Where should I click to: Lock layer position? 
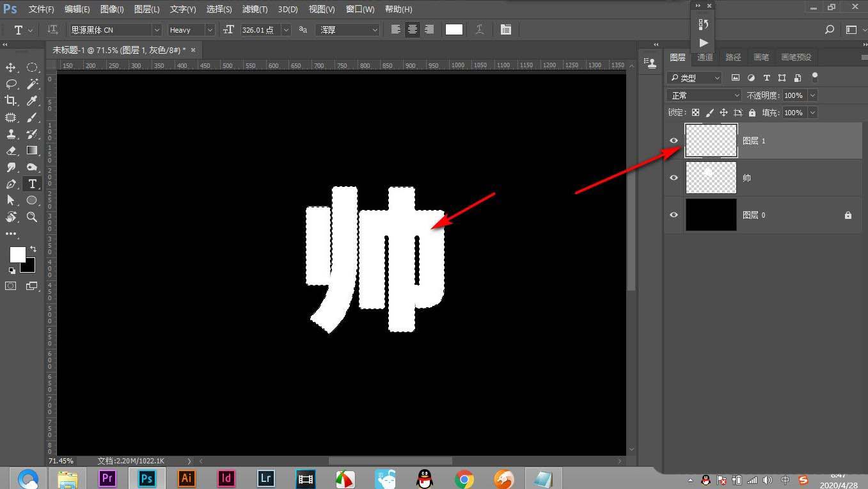click(x=724, y=113)
